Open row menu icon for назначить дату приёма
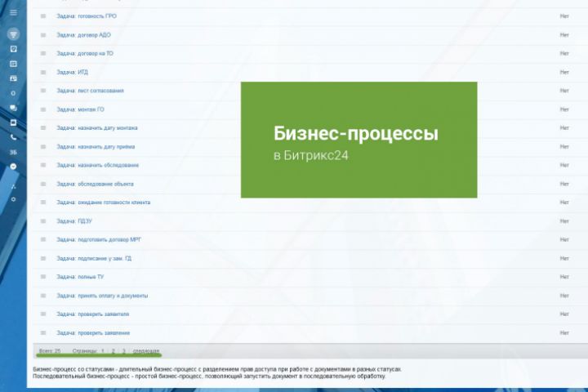 [x=43, y=147]
